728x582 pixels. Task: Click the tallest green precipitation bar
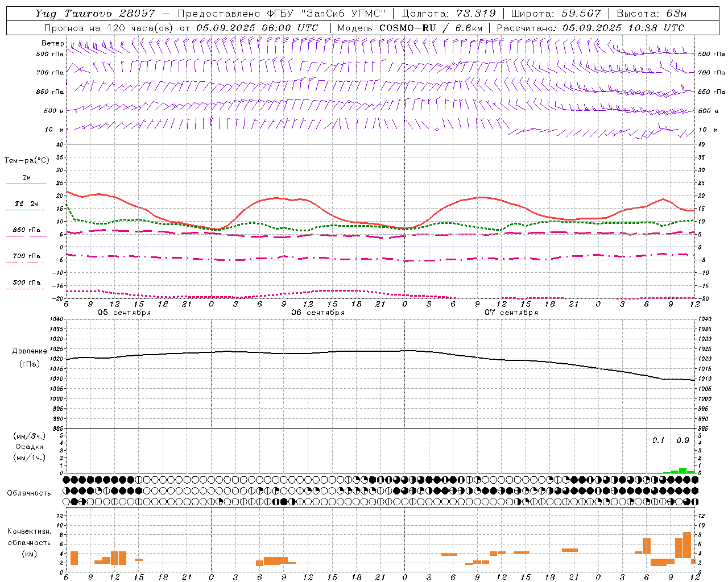click(682, 470)
